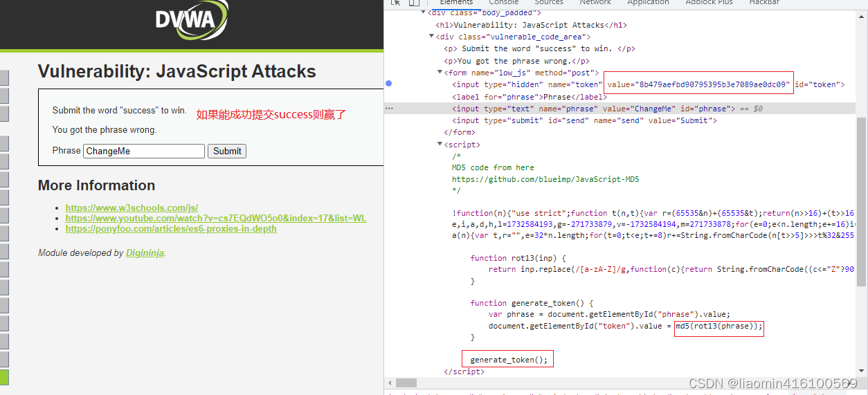Open the Sources tab
Image resolution: width=868 pixels, height=395 pixels.
(x=549, y=3)
